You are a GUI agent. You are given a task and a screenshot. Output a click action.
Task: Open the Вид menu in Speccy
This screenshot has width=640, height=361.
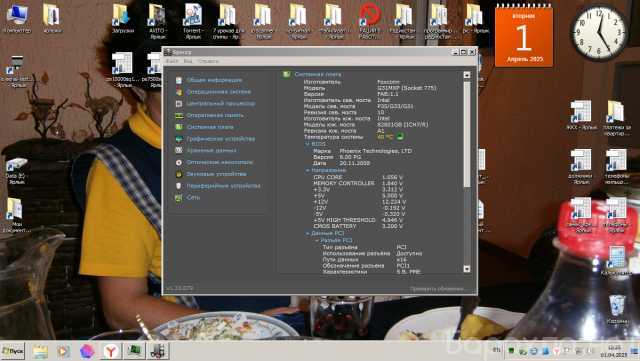pos(188,61)
